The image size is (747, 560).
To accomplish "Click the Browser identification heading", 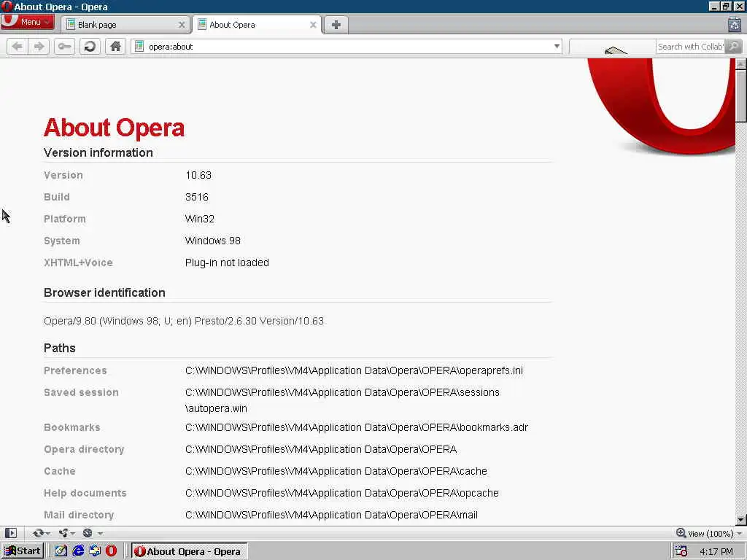I will [104, 292].
